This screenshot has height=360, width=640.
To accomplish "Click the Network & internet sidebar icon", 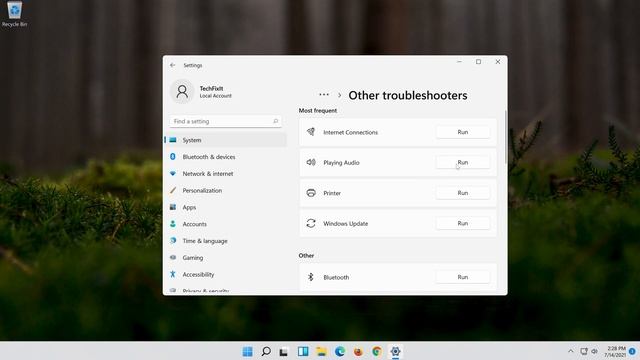I will [x=173, y=173].
